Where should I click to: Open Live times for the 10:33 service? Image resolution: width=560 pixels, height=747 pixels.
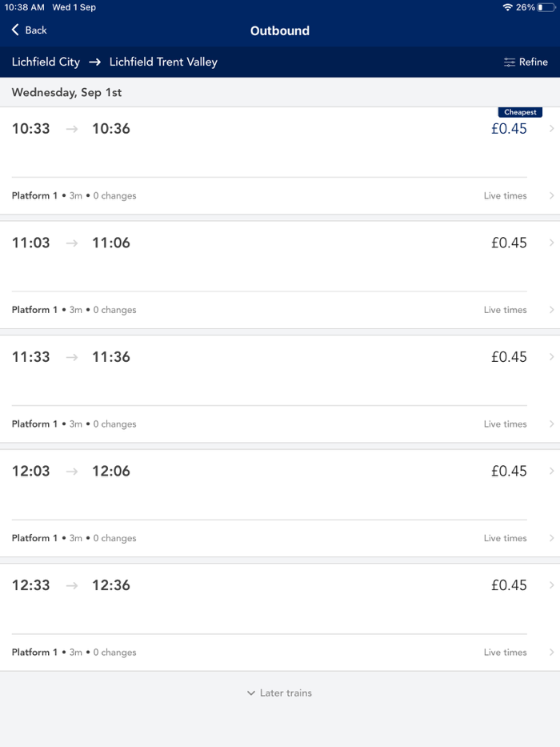pos(505,195)
